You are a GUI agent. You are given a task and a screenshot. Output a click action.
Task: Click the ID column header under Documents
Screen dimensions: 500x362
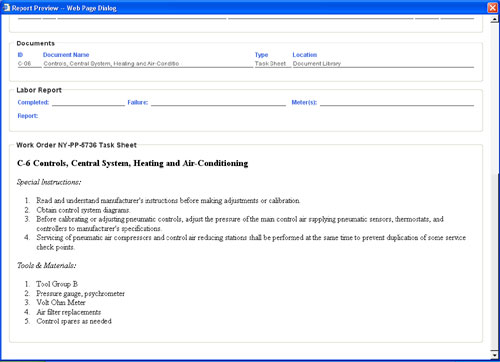20,55
